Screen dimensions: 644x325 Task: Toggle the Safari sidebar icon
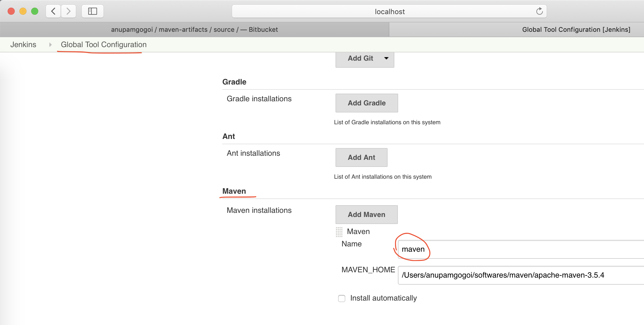(x=93, y=11)
